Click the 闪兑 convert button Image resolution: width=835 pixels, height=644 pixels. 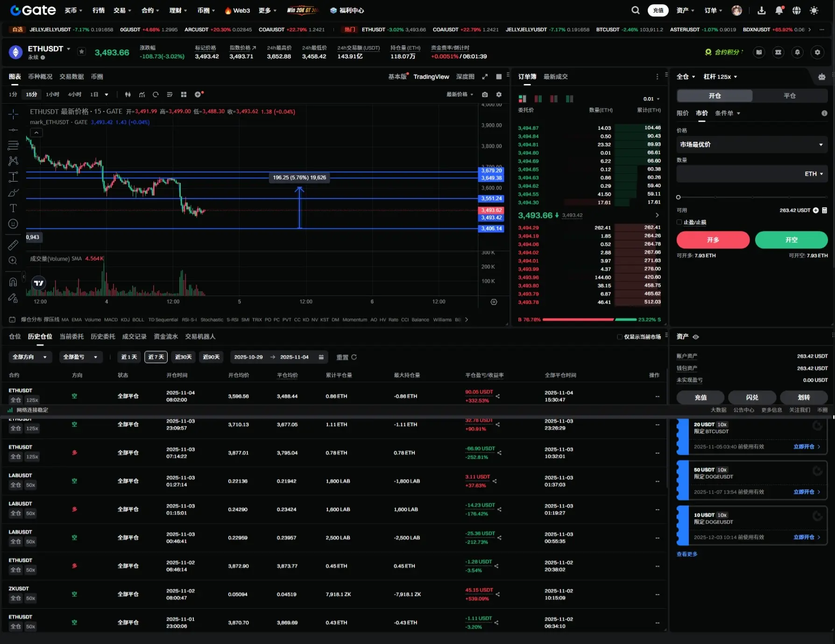(752, 398)
